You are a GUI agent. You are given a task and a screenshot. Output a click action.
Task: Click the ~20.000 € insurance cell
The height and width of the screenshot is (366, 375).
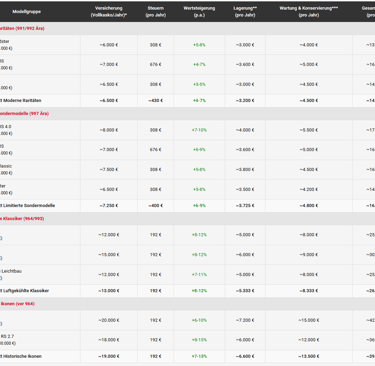109,320
